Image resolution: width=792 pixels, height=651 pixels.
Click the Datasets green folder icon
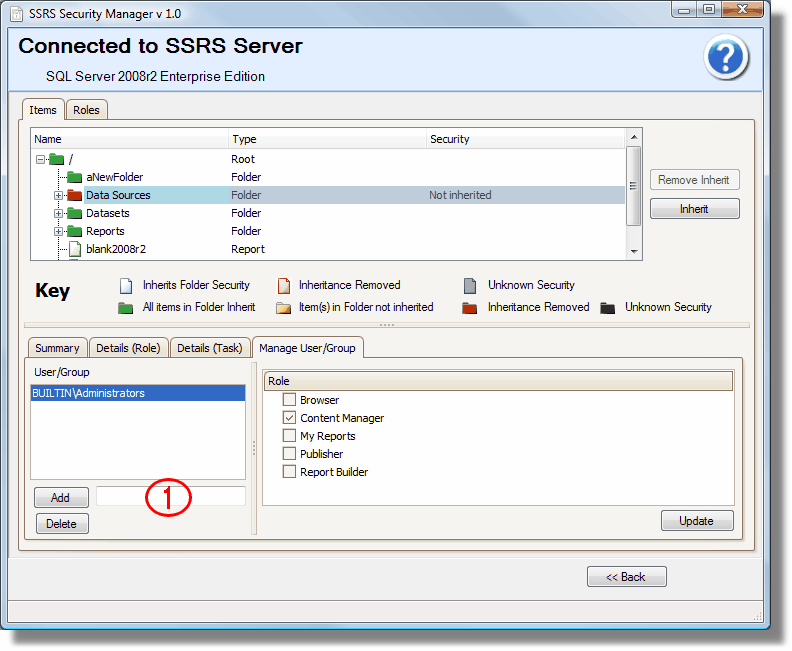coord(75,213)
